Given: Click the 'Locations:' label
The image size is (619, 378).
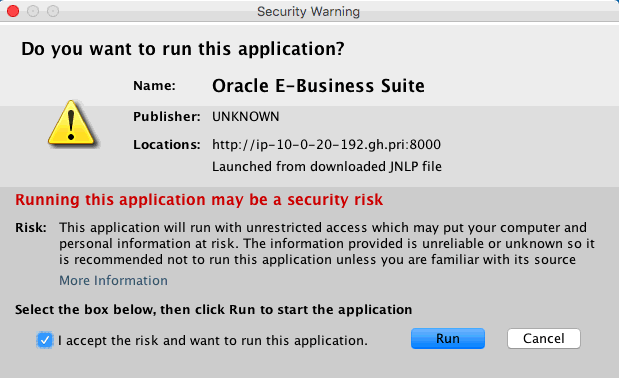Looking at the screenshot, I should click(167, 145).
